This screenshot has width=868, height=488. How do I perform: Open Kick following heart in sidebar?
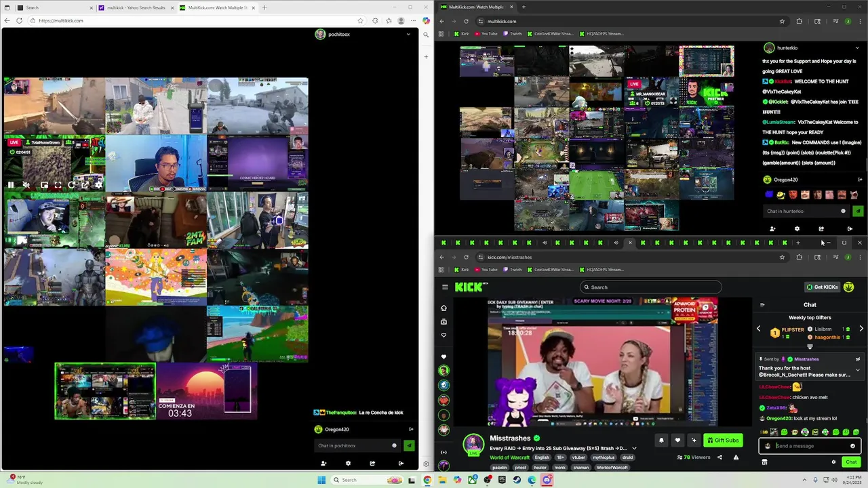[444, 335]
